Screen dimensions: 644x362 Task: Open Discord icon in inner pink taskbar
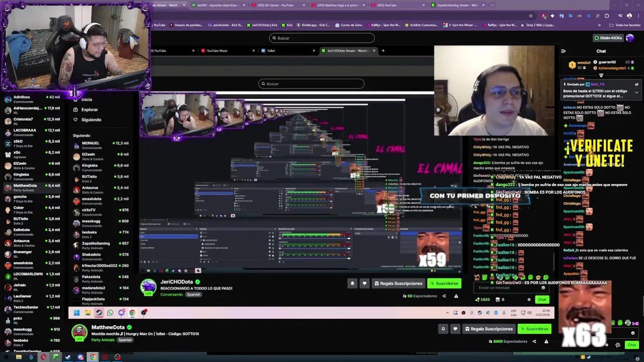(x=121, y=313)
